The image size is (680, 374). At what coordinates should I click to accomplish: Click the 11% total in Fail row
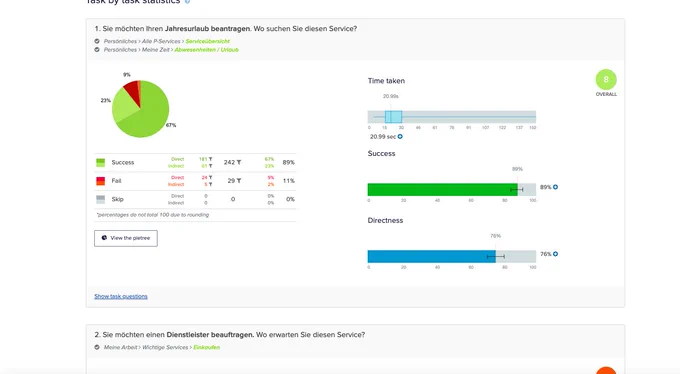click(289, 180)
